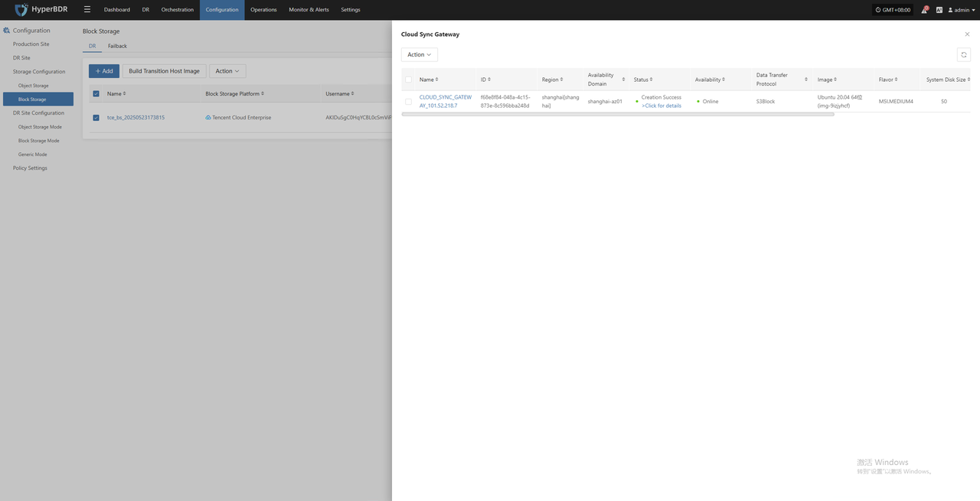Click the '>Click for details' link
The width and height of the screenshot is (980, 501).
pyautogui.click(x=661, y=106)
